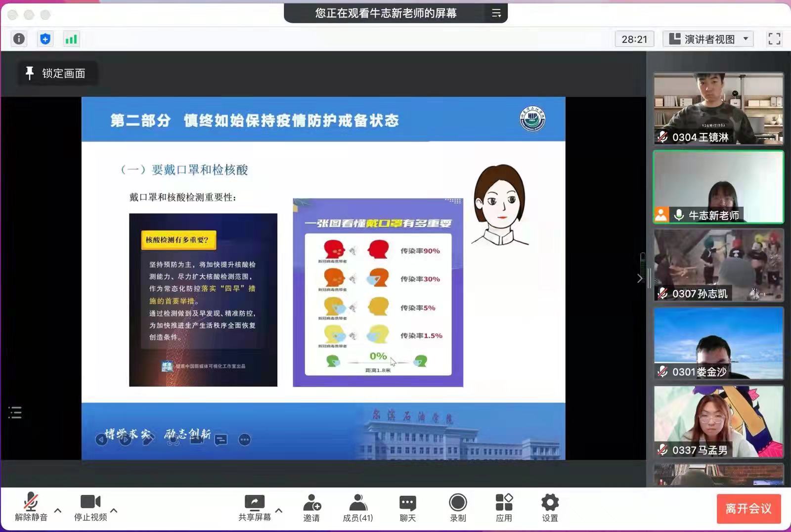The width and height of the screenshot is (791, 532).
Task: Enter full screen mode
Action: coord(774,39)
